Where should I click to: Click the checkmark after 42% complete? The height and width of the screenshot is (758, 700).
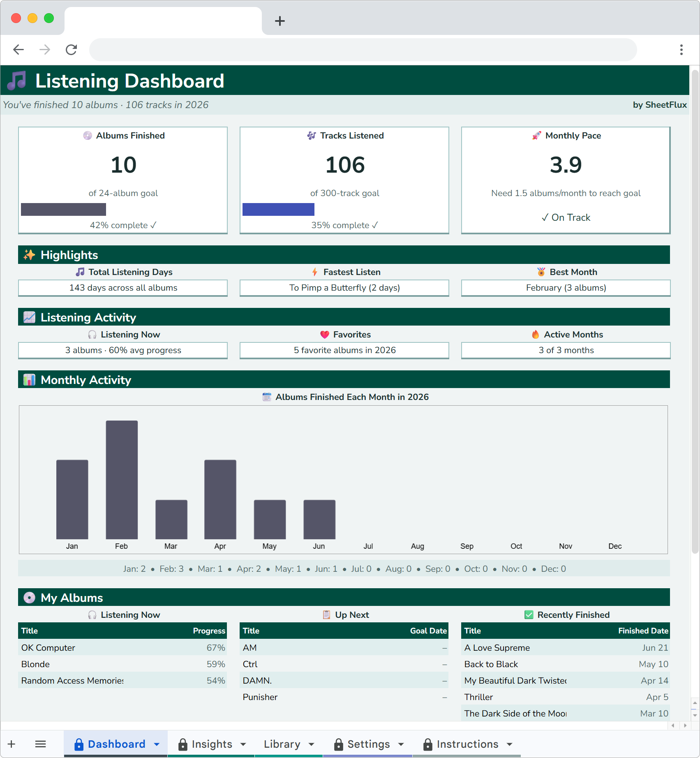153,225
